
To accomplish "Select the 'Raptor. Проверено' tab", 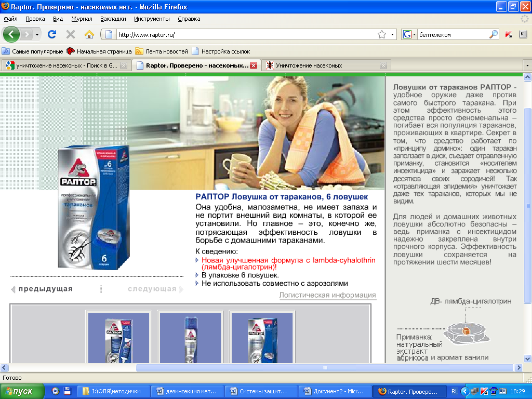I will (196, 65).
